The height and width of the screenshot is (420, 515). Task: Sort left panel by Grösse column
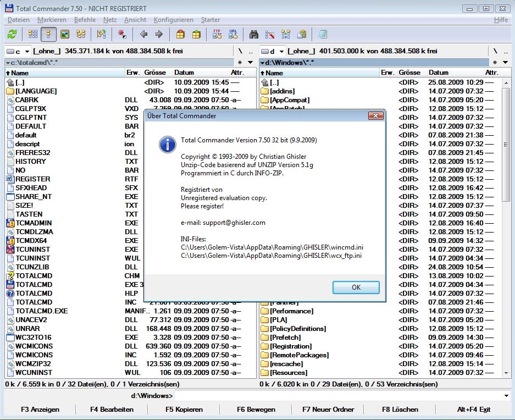coord(158,73)
